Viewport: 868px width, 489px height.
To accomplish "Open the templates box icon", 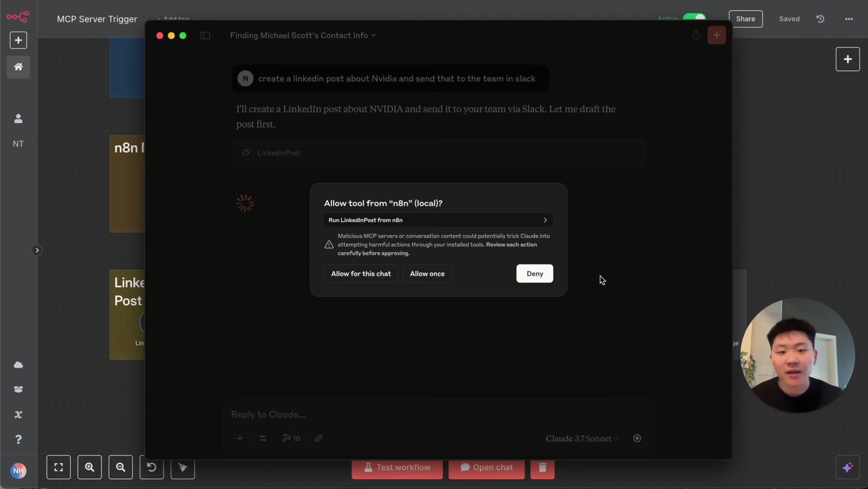I will [18, 389].
